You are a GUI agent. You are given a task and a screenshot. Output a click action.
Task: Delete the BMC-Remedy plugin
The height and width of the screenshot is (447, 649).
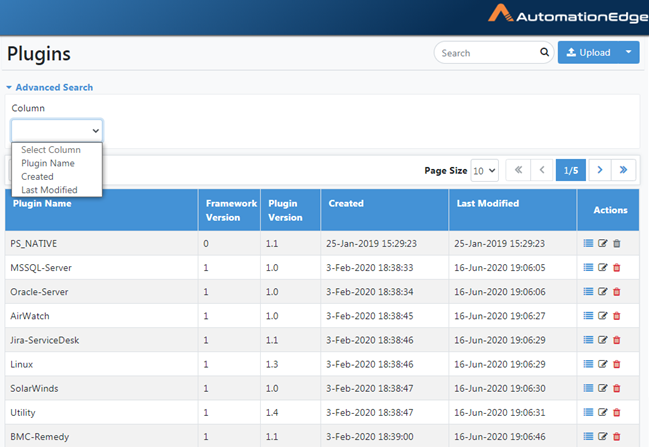pyautogui.click(x=617, y=436)
